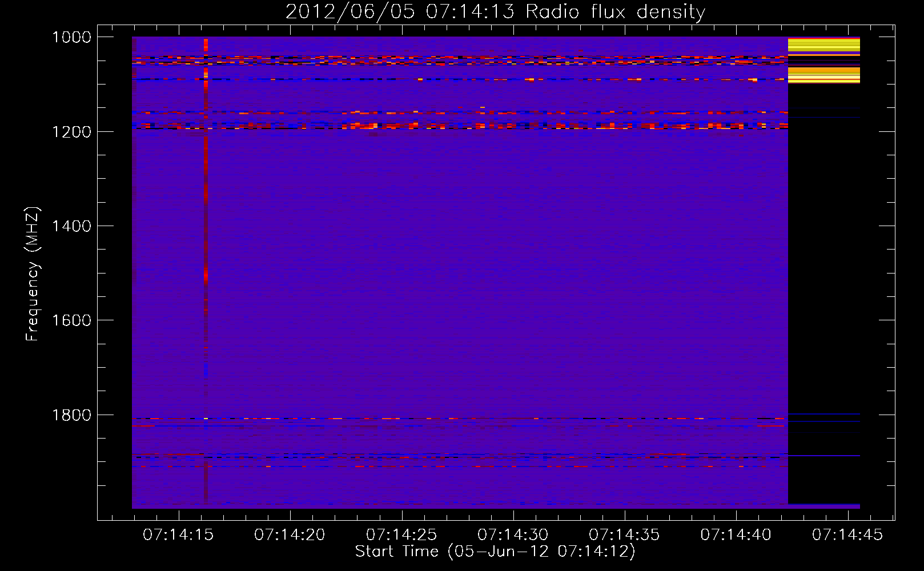Click the vertical red burst streak near 07:14:16
This screenshot has height=571, width=924.
click(206, 270)
